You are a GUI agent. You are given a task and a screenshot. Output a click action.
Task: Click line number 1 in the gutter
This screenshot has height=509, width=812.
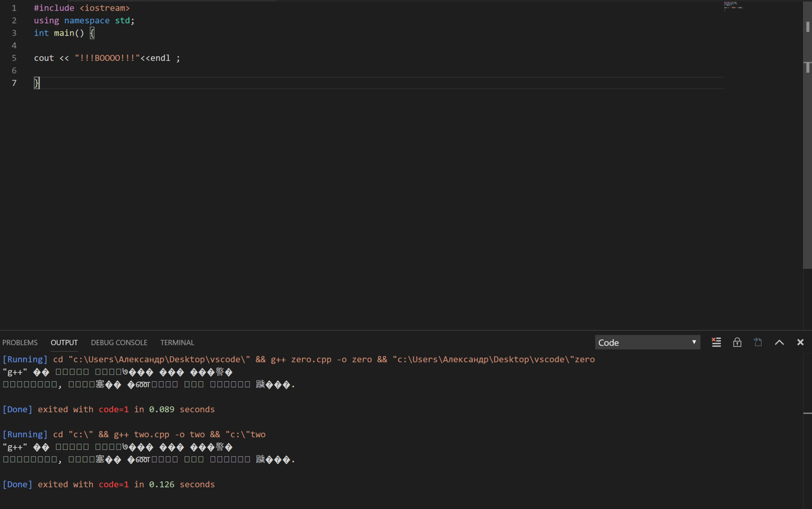14,8
